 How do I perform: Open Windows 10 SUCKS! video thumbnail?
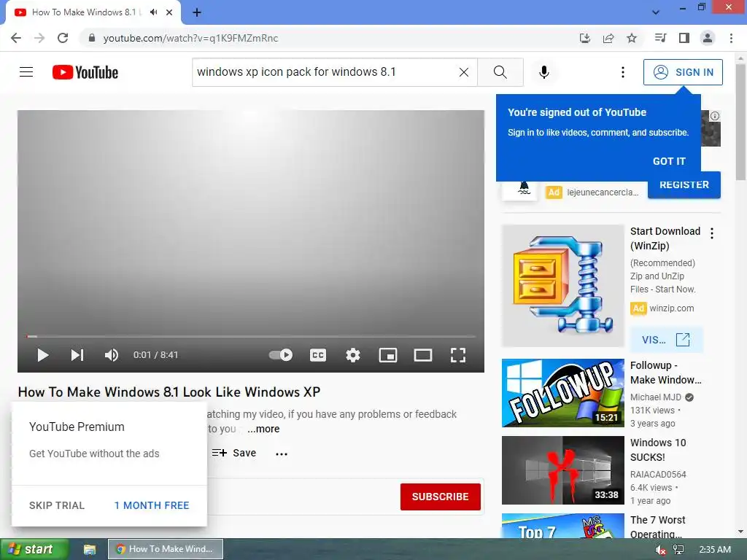562,470
